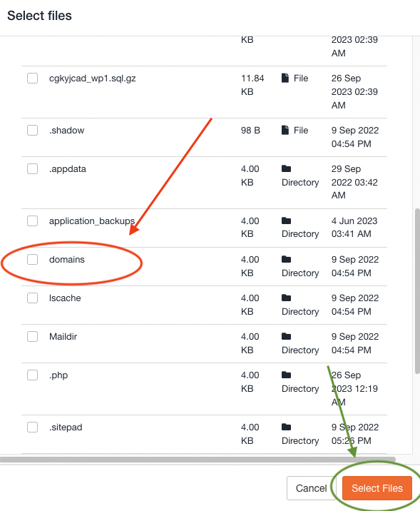The width and height of the screenshot is (420, 511).
Task: Check the .sitepad directory checkbox
Action: 32,427
